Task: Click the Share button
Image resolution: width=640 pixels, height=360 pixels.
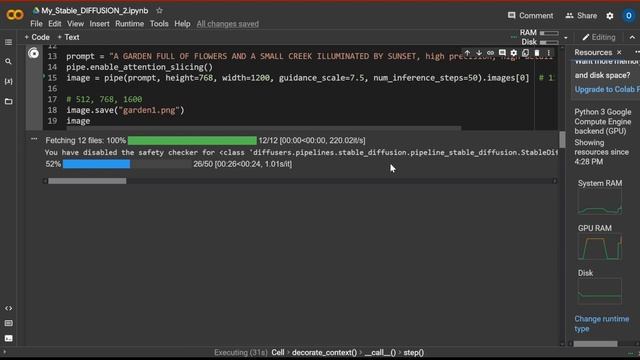Action: (x=581, y=16)
